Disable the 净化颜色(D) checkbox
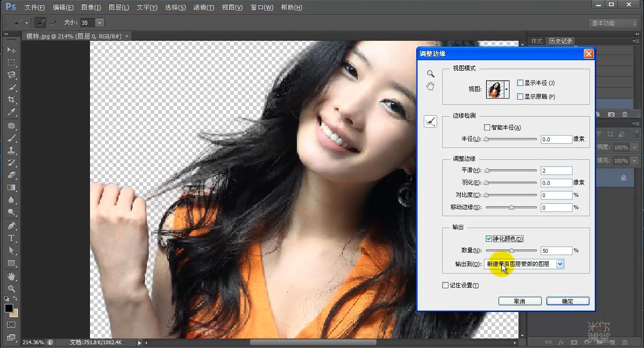This screenshot has width=644, height=348. [x=489, y=238]
